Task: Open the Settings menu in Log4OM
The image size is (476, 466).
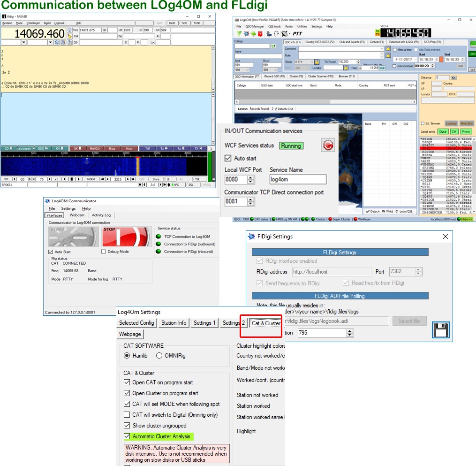Action: [x=317, y=26]
